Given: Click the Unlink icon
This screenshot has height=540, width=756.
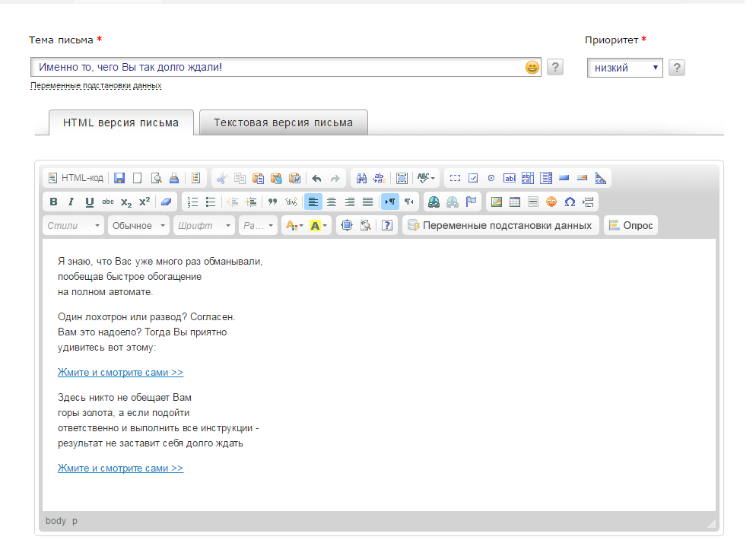Looking at the screenshot, I should [x=453, y=202].
